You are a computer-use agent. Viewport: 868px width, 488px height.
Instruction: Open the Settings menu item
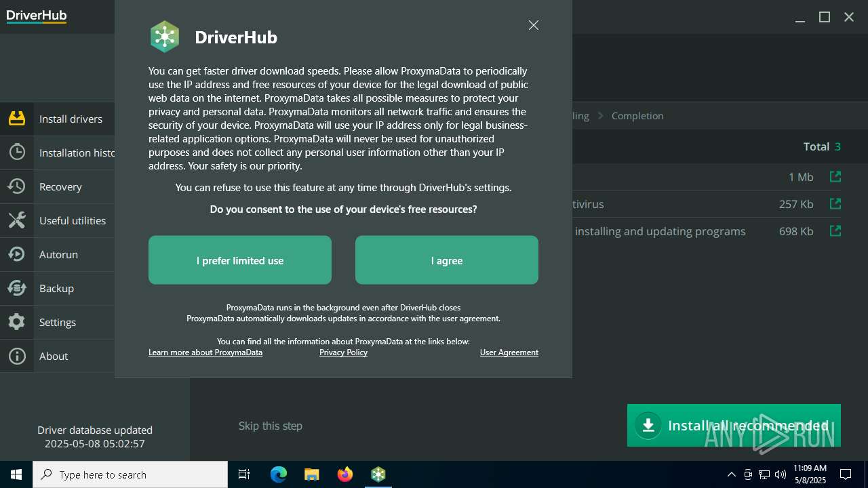click(x=58, y=322)
